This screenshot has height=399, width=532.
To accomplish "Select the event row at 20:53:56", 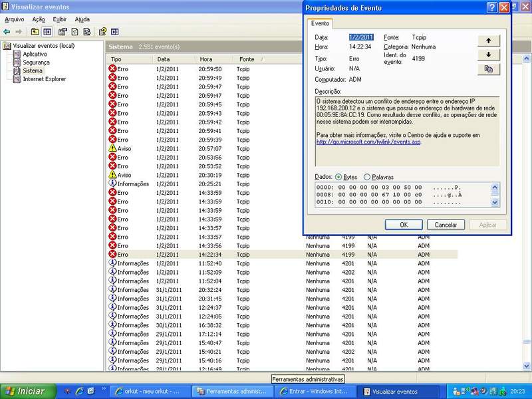I will click(x=205, y=157).
